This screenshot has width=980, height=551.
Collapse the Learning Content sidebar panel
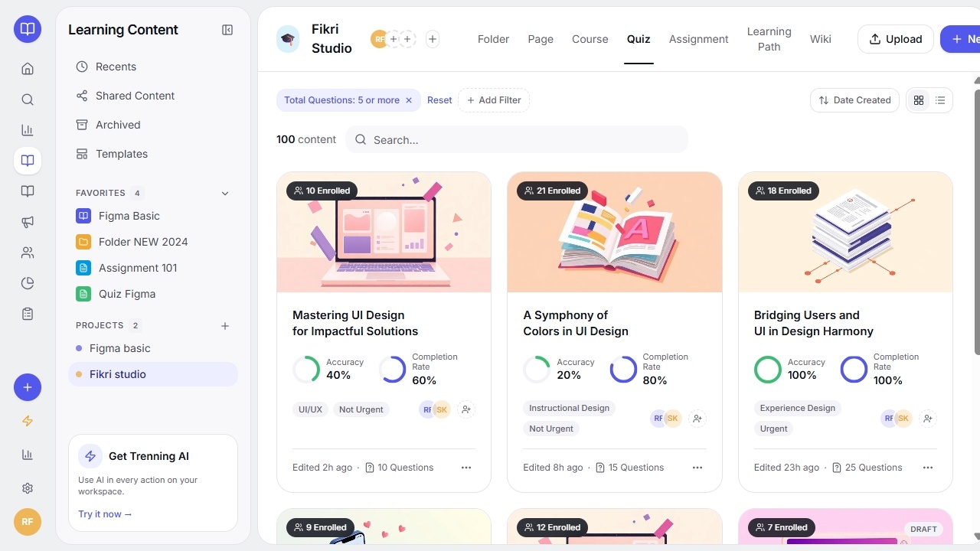point(227,30)
